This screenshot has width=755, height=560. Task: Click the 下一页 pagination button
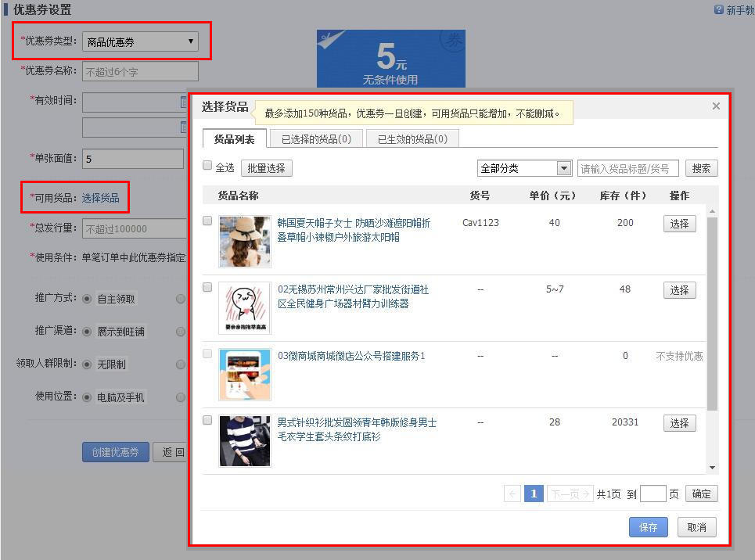click(x=570, y=494)
